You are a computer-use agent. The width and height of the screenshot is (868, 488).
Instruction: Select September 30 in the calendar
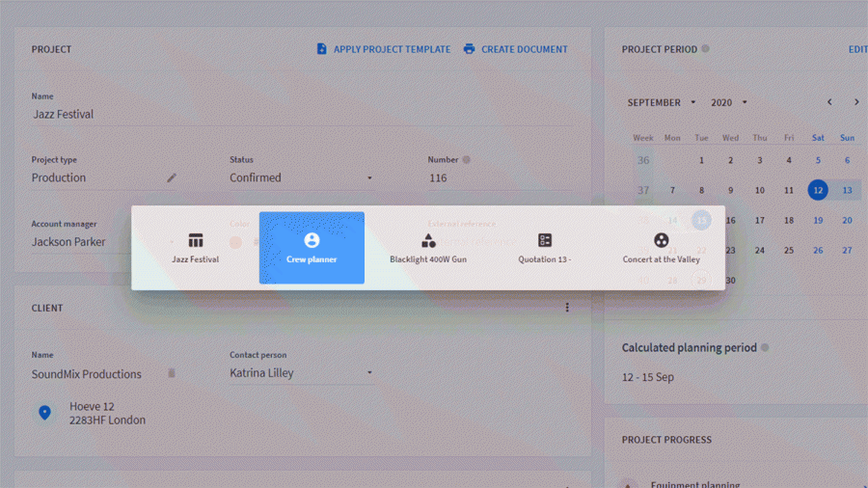[x=731, y=280]
